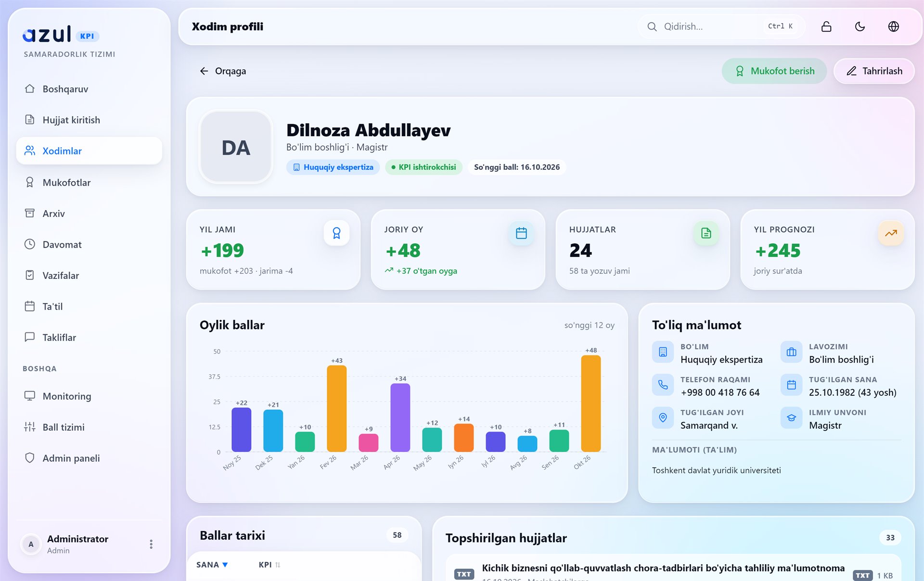This screenshot has width=924, height=581.
Task: Click the Mukofot berish button
Action: click(774, 71)
